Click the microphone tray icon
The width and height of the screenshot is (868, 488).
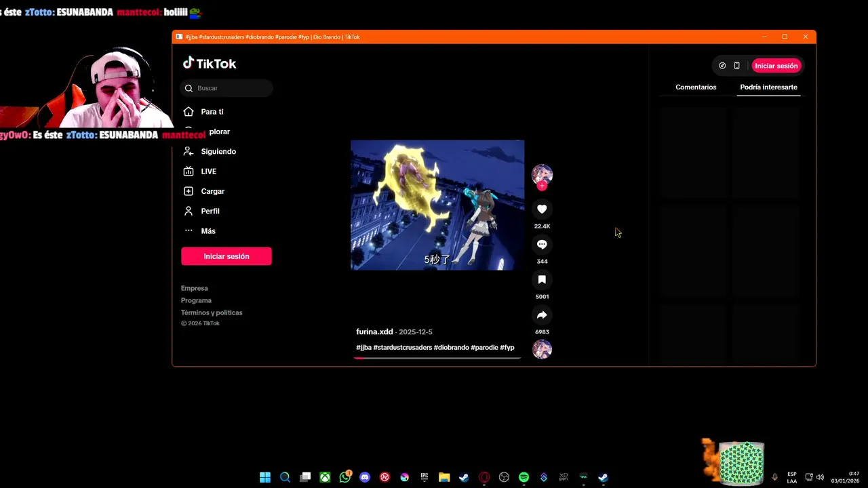[x=774, y=477]
